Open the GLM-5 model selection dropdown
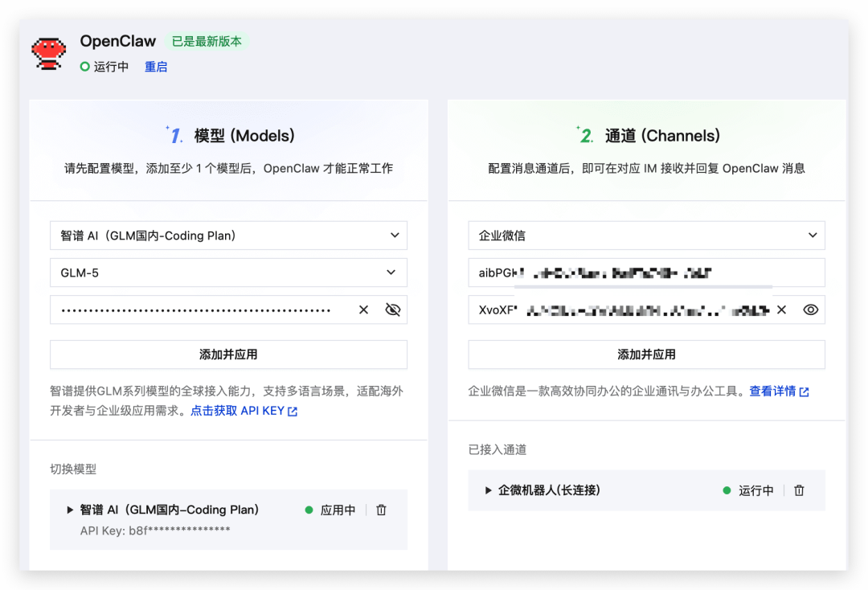868x590 pixels. 228,272
